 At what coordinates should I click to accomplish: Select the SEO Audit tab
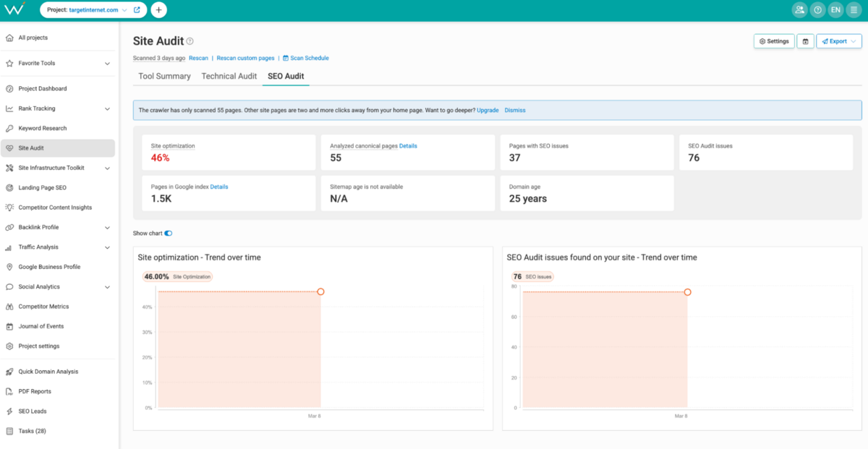(286, 76)
